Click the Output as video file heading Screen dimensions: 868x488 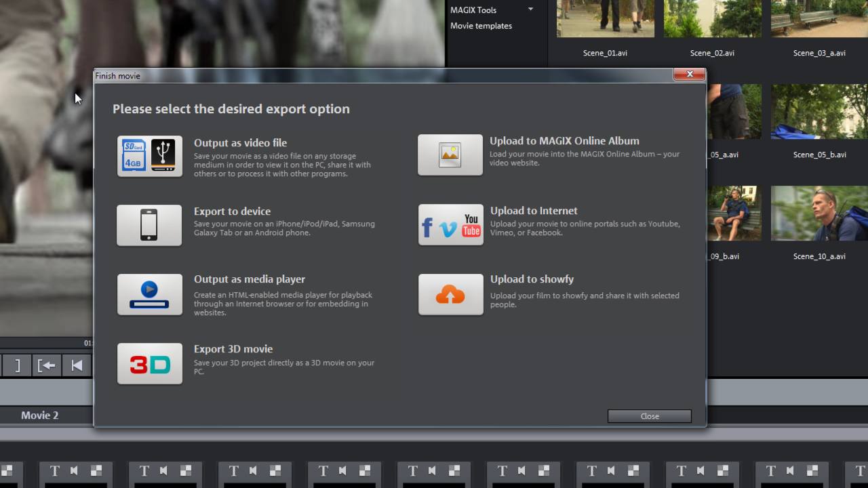coord(240,143)
